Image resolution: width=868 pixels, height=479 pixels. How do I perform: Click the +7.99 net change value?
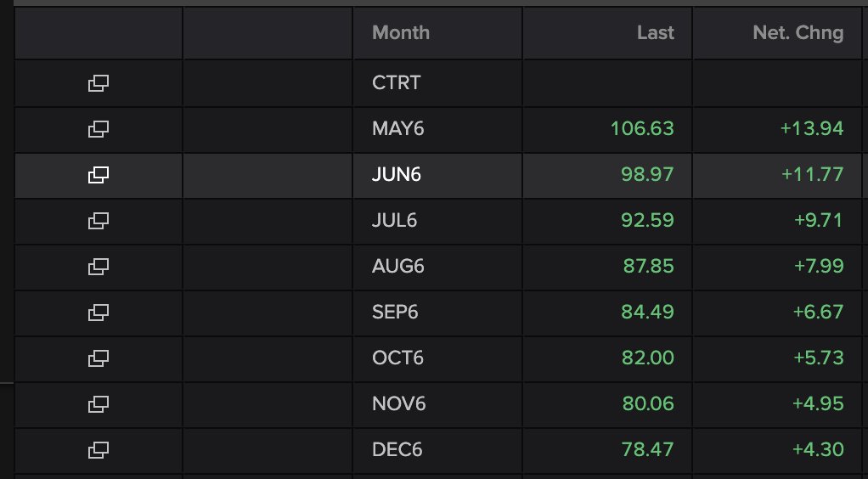click(819, 267)
